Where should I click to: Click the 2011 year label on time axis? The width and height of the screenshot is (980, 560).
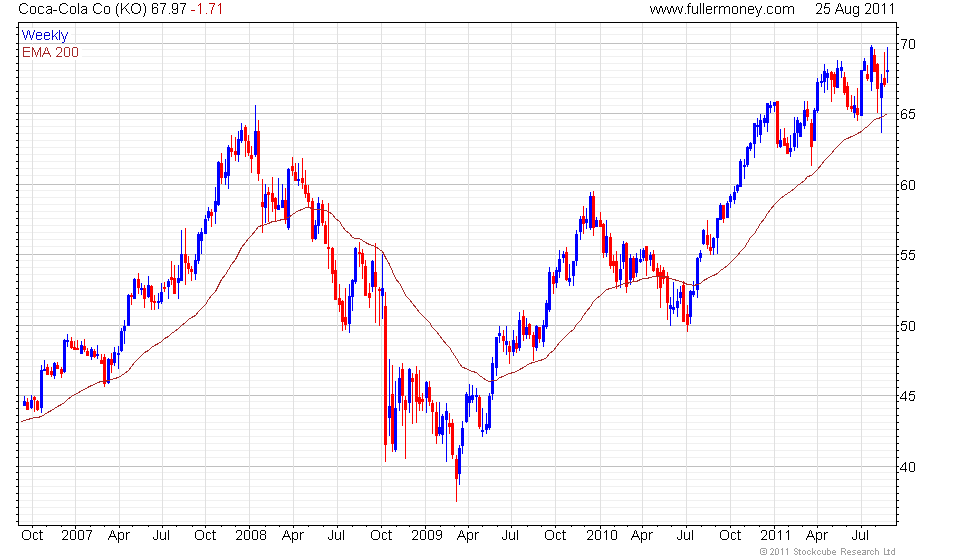pyautogui.click(x=776, y=536)
